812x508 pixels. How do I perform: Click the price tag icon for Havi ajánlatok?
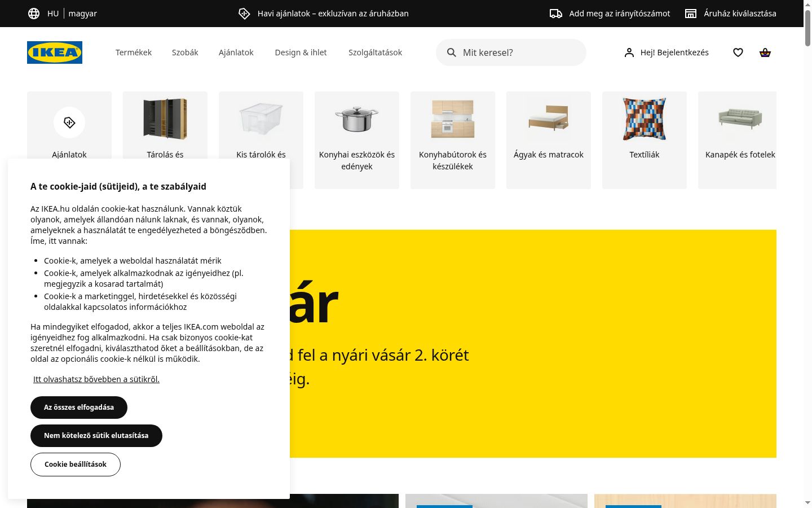pyautogui.click(x=244, y=14)
